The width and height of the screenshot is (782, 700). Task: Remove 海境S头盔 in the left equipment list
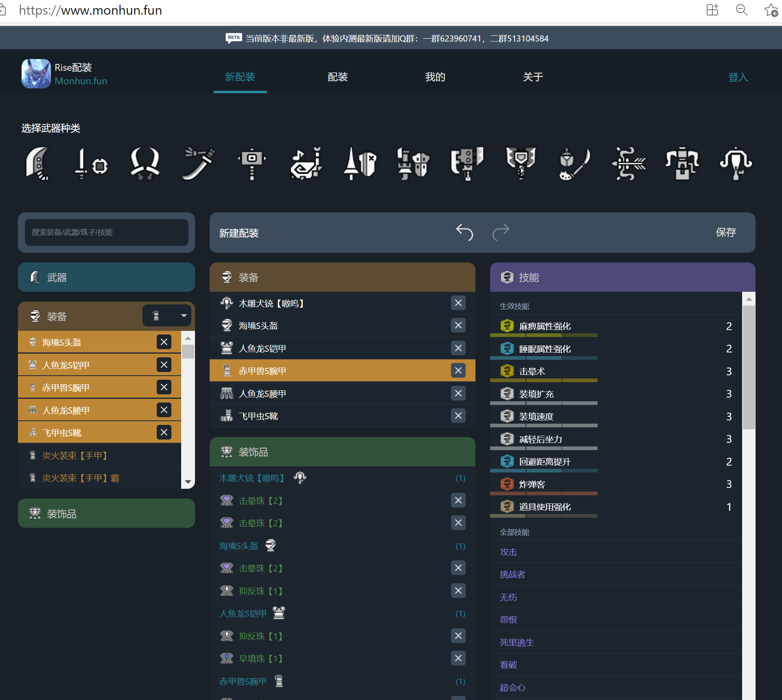point(164,342)
